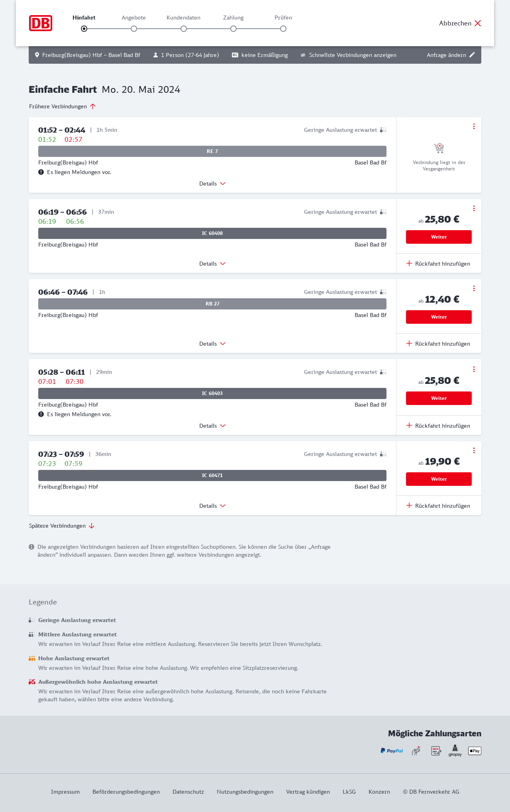The image size is (510, 812).
Task: Open three-dot menu for RB 27 connection
Action: (474, 288)
